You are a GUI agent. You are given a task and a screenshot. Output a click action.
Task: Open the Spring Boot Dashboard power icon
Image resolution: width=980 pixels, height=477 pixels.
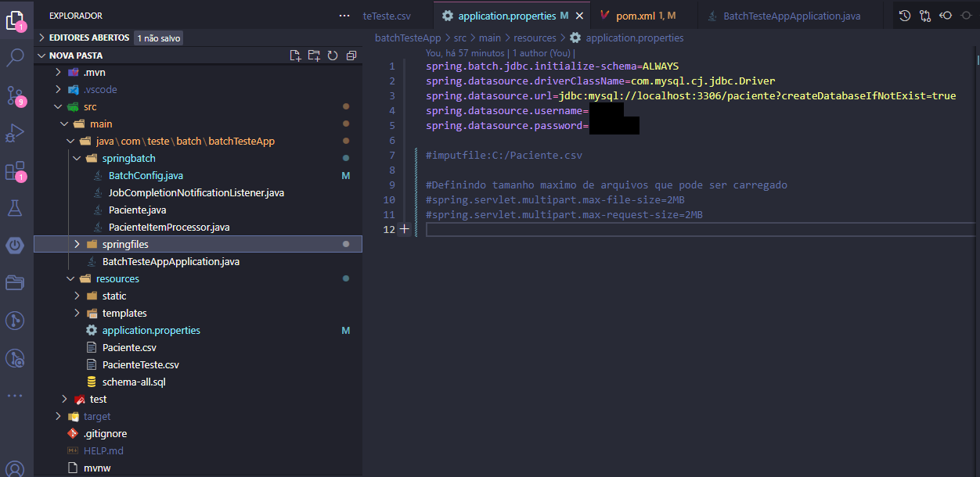pyautogui.click(x=16, y=246)
